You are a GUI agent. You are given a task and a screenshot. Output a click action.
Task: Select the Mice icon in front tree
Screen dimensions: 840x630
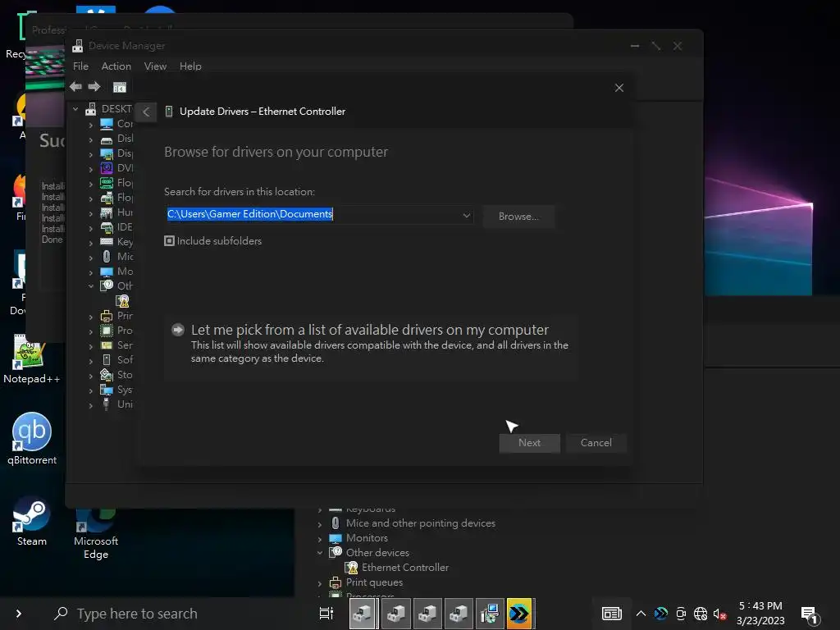pyautogui.click(x=107, y=257)
